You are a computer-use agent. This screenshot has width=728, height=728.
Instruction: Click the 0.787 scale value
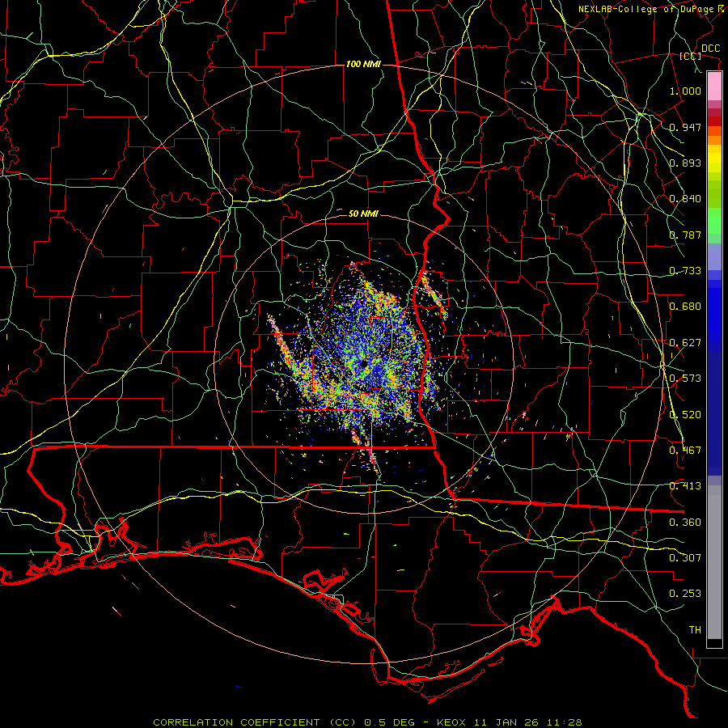coord(685,235)
